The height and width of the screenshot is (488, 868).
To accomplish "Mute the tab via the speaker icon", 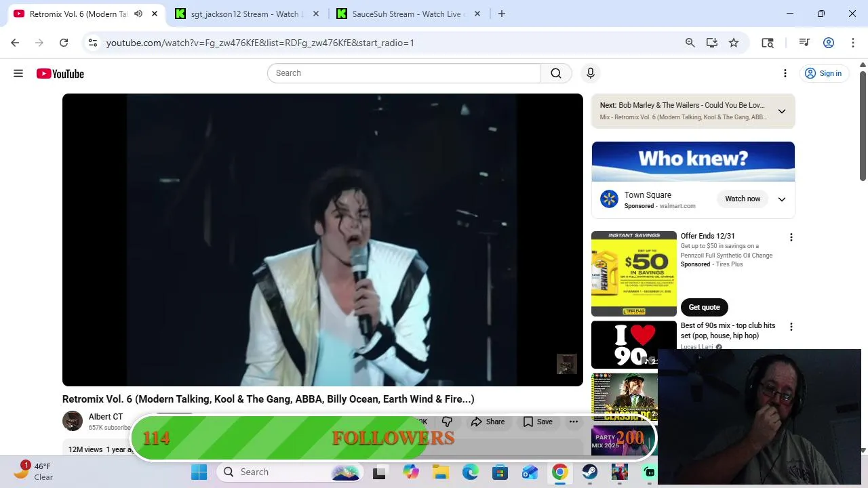I will pos(138,14).
